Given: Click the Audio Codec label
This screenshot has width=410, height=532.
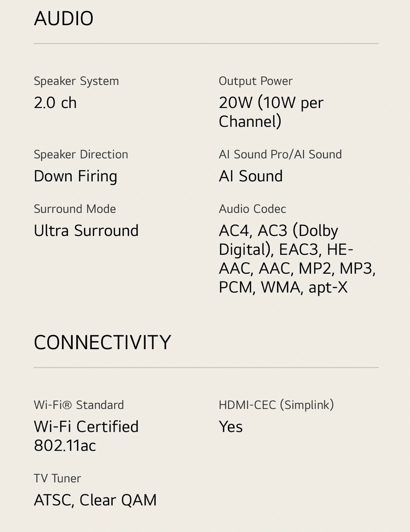Looking at the screenshot, I should 252,209.
